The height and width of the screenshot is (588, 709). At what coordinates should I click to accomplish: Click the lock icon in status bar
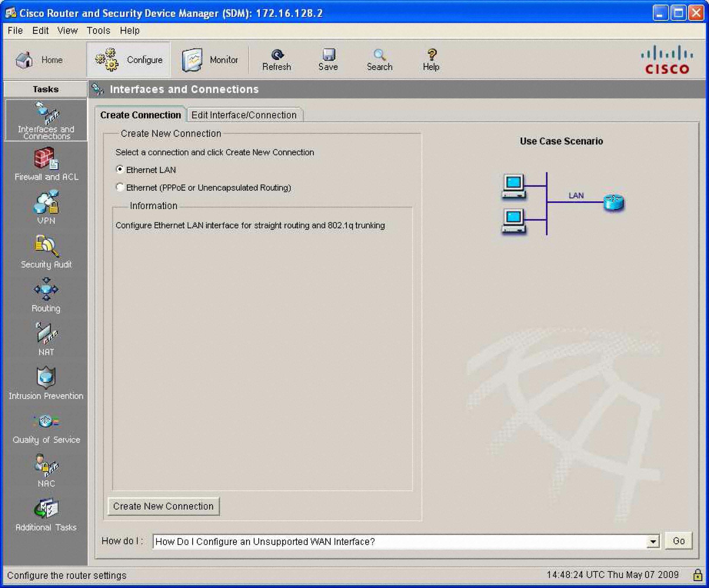[698, 575]
